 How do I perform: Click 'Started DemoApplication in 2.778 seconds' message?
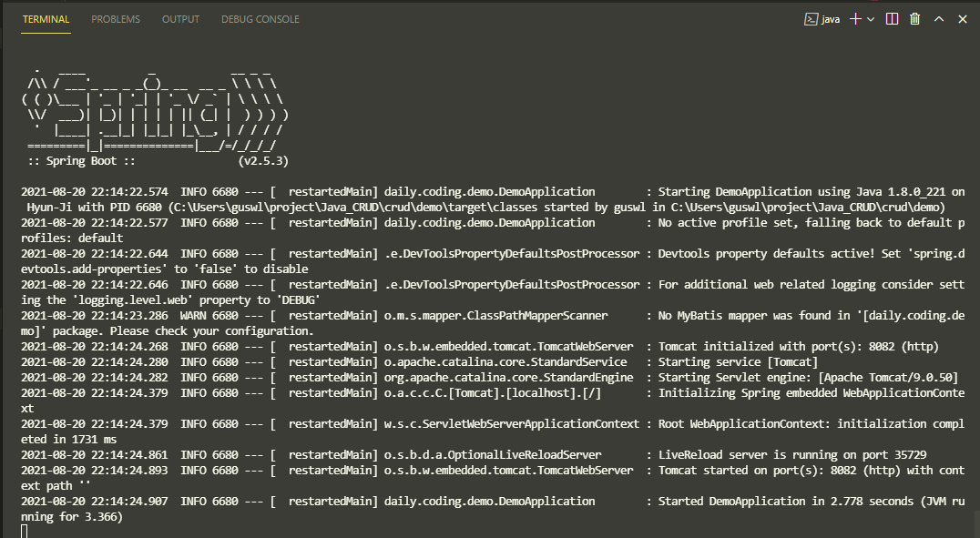tap(786, 502)
